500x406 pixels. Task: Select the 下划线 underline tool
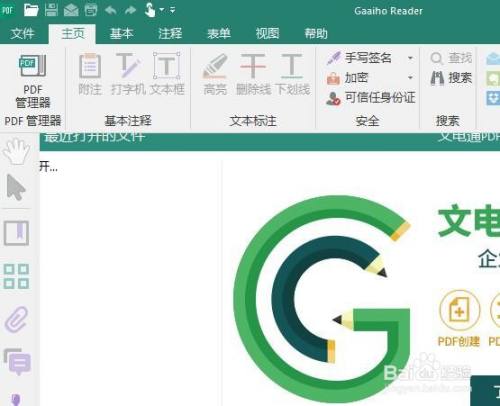click(292, 74)
